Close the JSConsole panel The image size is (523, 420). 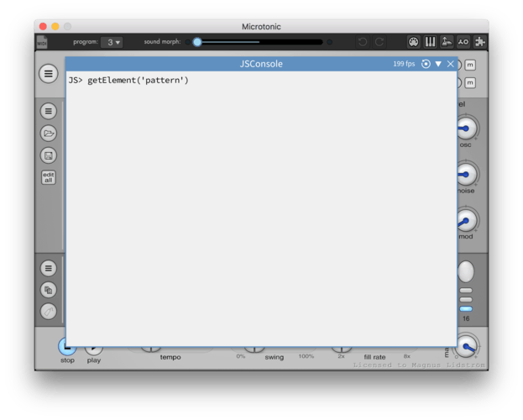click(450, 64)
